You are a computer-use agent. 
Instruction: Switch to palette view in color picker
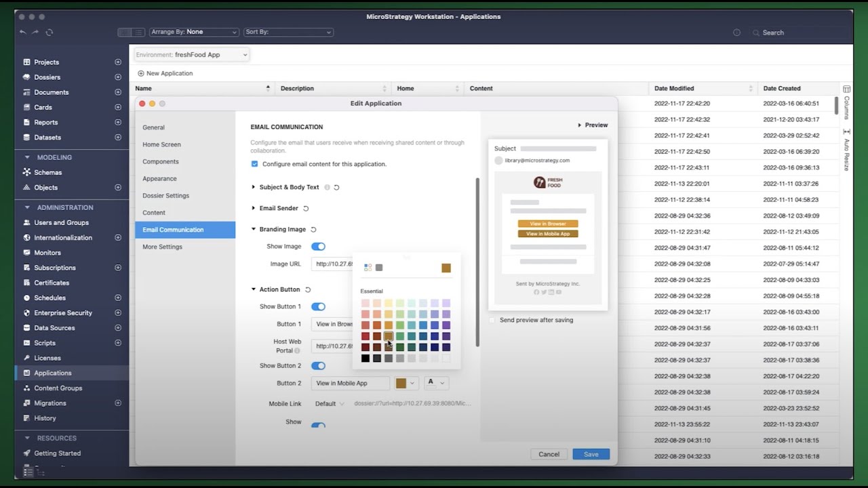pyautogui.click(x=368, y=268)
